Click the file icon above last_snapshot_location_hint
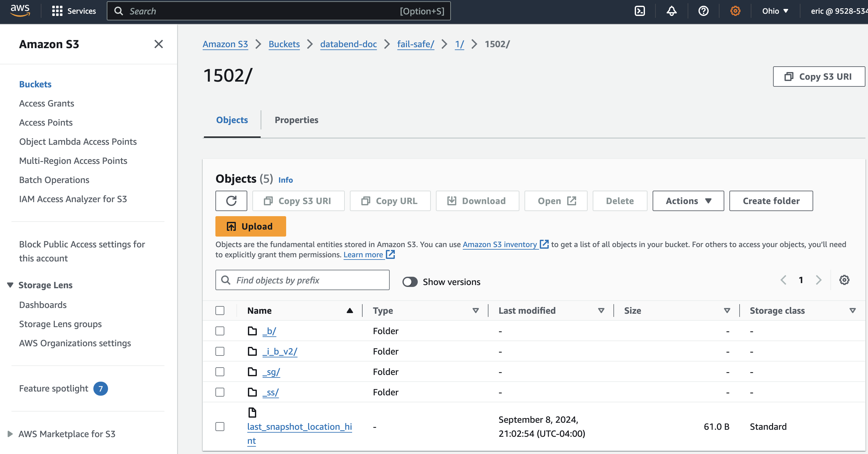 252,412
